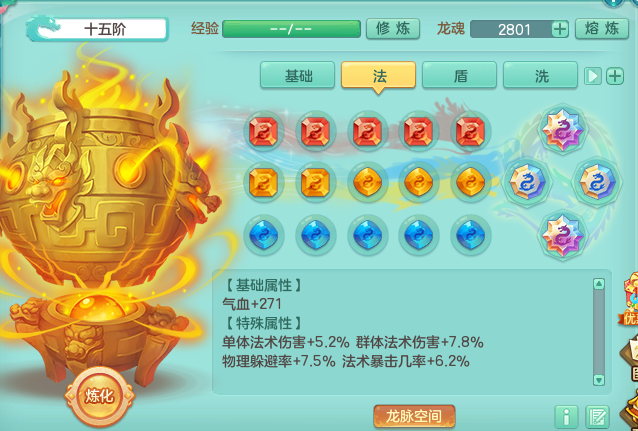Add a new scheme tab with plus
This screenshot has width=638, height=431.
tap(615, 76)
